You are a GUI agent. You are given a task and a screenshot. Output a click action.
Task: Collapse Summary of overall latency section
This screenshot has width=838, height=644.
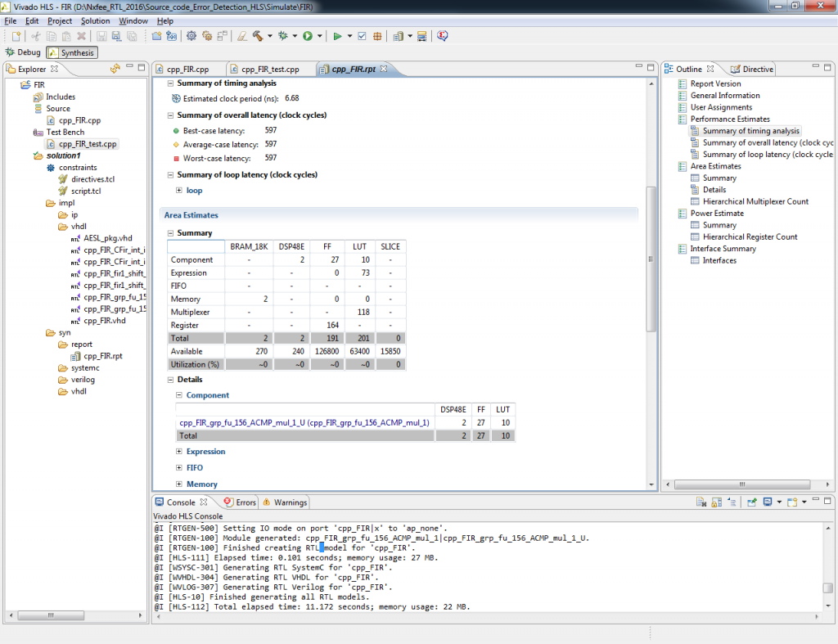[x=170, y=115]
